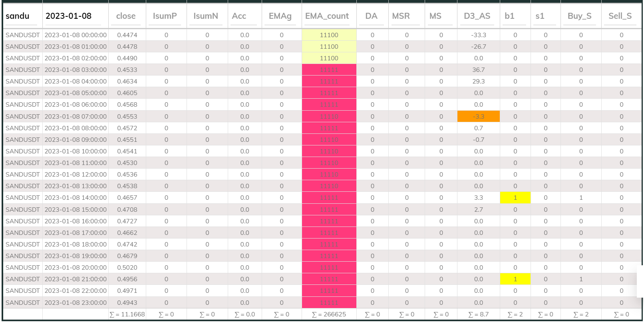Click the SANDUSDT cell in the 23:00:00 row
The width and height of the screenshot is (644, 322).
click(23, 303)
